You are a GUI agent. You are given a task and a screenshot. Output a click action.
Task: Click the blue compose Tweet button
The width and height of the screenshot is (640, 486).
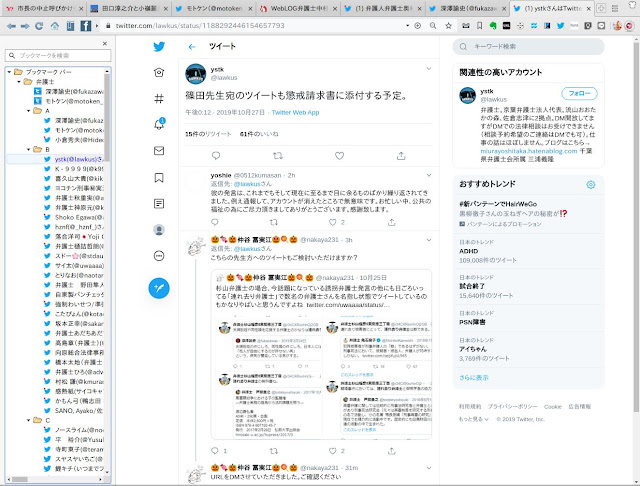159,288
